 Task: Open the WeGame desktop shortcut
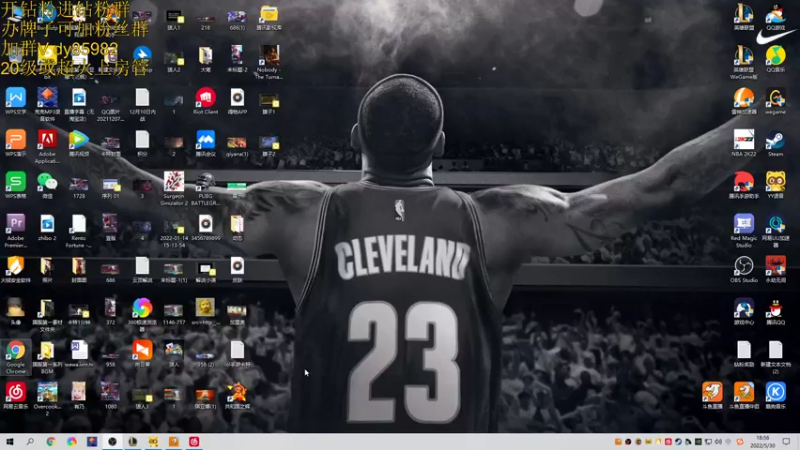(x=775, y=101)
